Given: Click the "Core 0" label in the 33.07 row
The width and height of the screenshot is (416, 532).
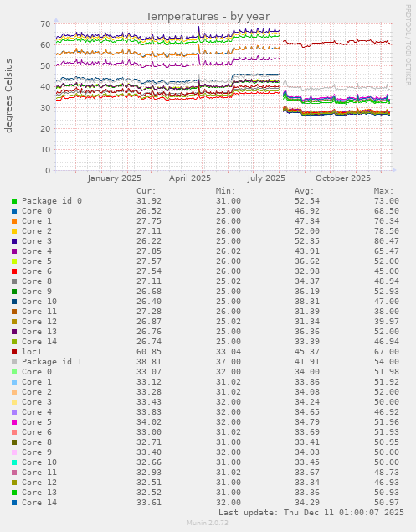Looking at the screenshot, I should (37, 372).
